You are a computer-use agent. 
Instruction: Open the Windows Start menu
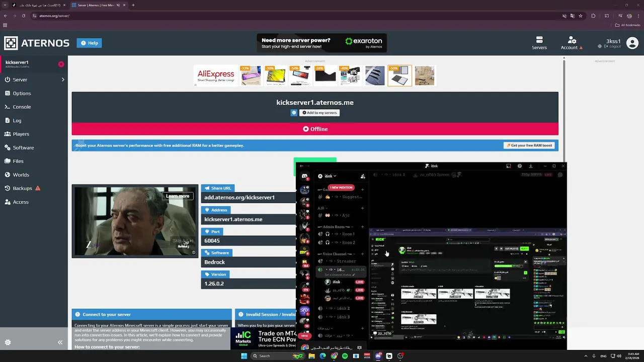[x=244, y=356]
